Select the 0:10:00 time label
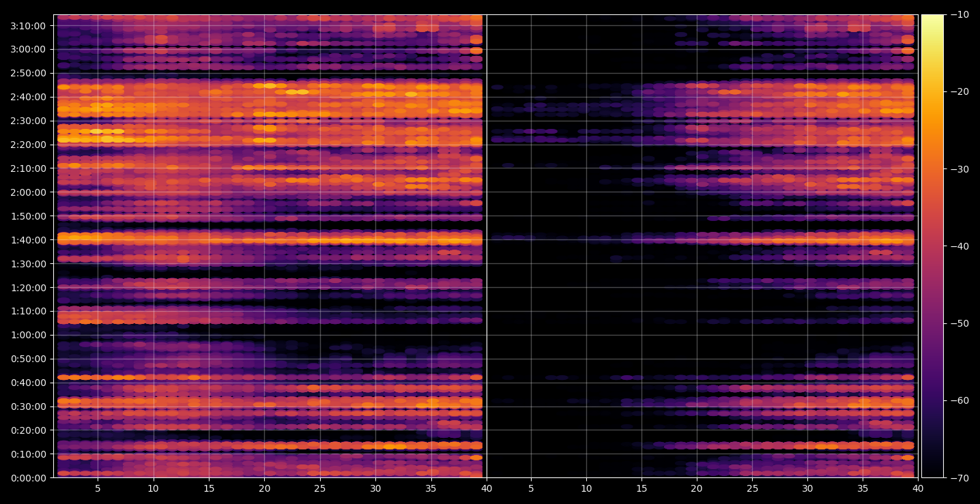This screenshot has height=504, width=980. (x=28, y=454)
